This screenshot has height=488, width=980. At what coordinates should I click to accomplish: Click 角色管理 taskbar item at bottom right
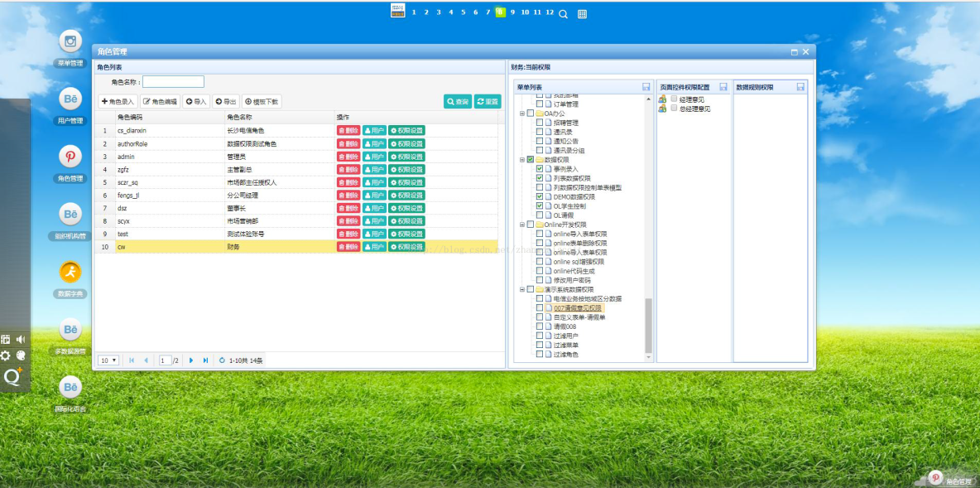coord(952,479)
